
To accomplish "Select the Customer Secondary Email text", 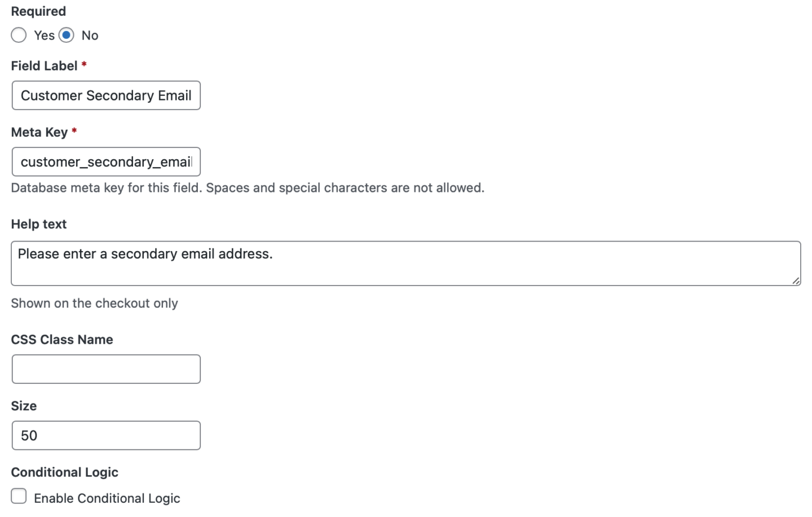I will tap(105, 95).
